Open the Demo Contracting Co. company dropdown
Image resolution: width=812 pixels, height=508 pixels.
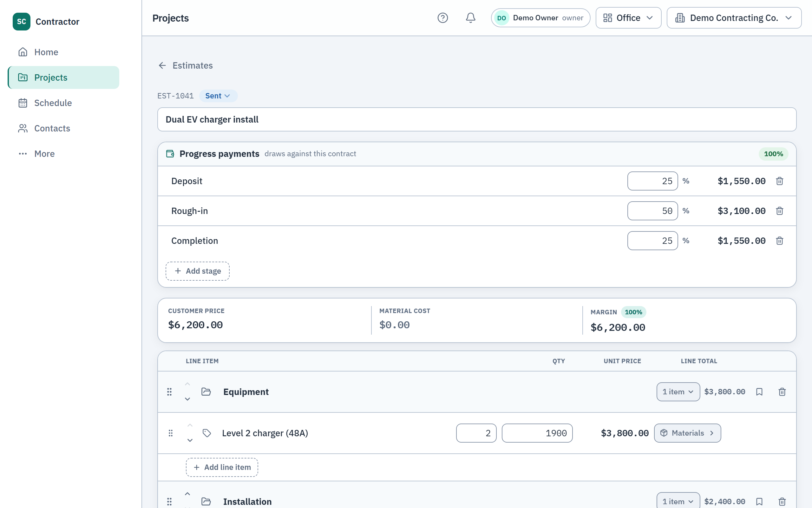pyautogui.click(x=734, y=18)
